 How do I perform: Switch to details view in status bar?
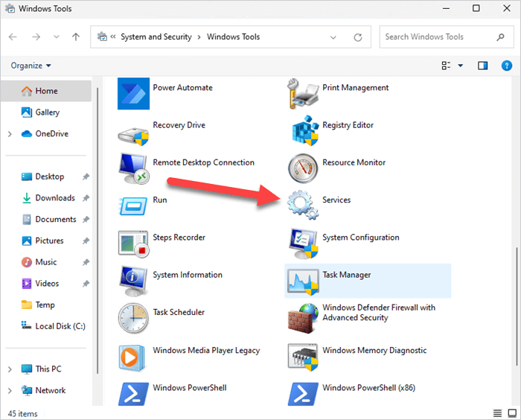point(497,413)
